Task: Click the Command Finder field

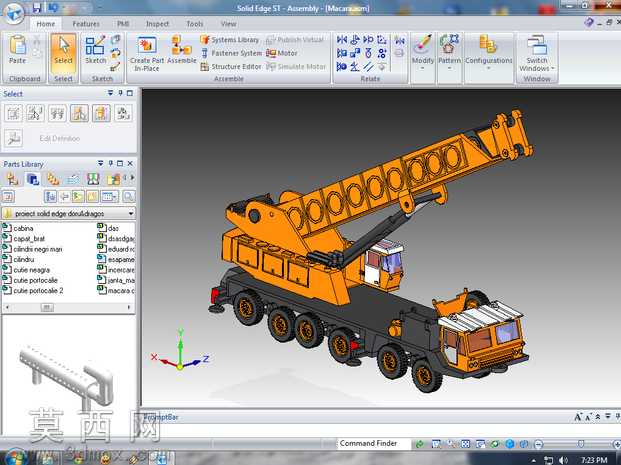Action: coord(373,444)
